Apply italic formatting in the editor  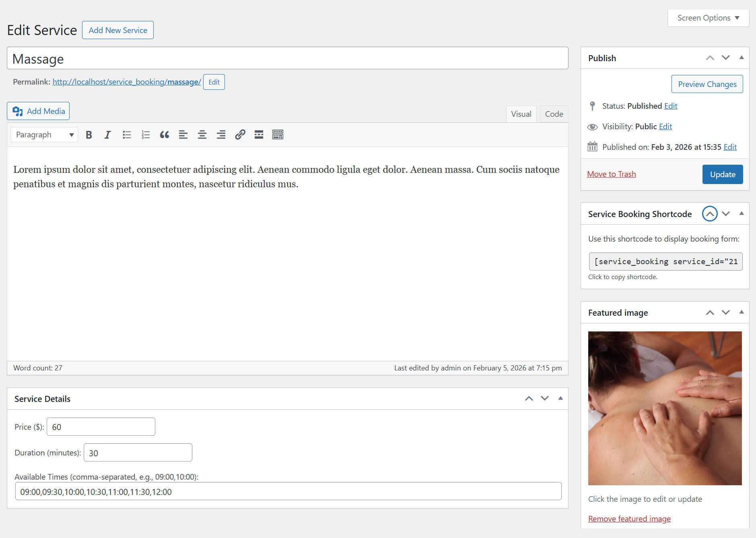[x=107, y=134]
